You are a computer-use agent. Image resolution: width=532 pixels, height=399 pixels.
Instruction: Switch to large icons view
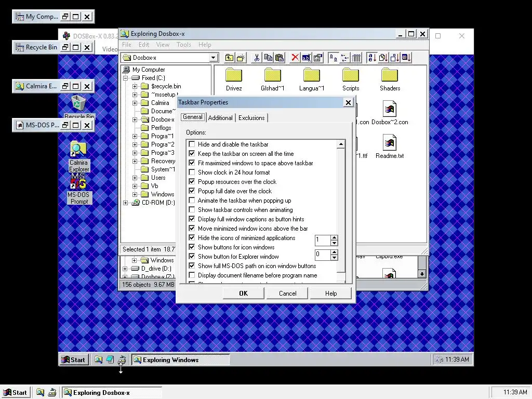(x=334, y=58)
